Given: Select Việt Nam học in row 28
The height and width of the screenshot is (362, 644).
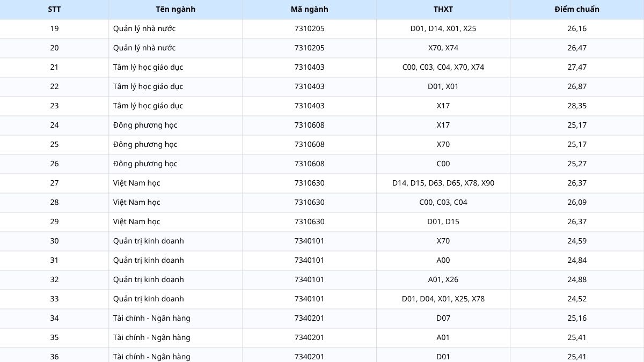Looking at the screenshot, I should (136, 202).
